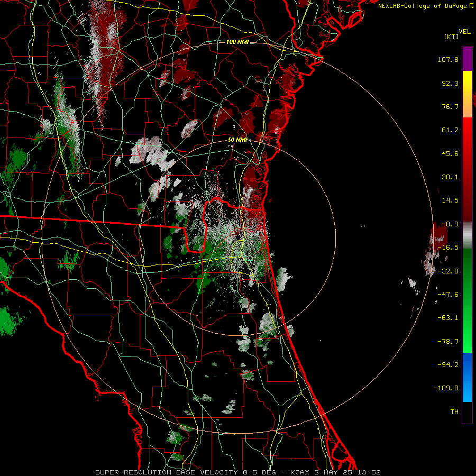Pick the purple segment of the velocity scale
The image size is (476, 476).
coord(467,59)
